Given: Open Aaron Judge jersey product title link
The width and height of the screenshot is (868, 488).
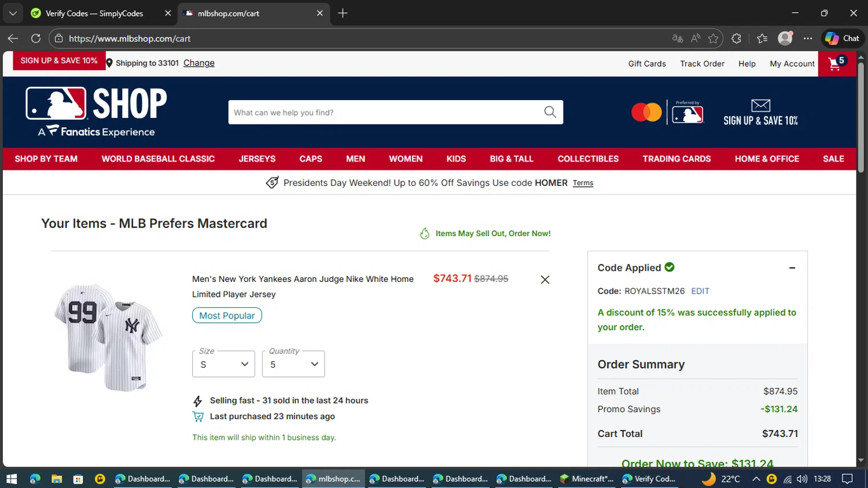Looking at the screenshot, I should (x=303, y=287).
